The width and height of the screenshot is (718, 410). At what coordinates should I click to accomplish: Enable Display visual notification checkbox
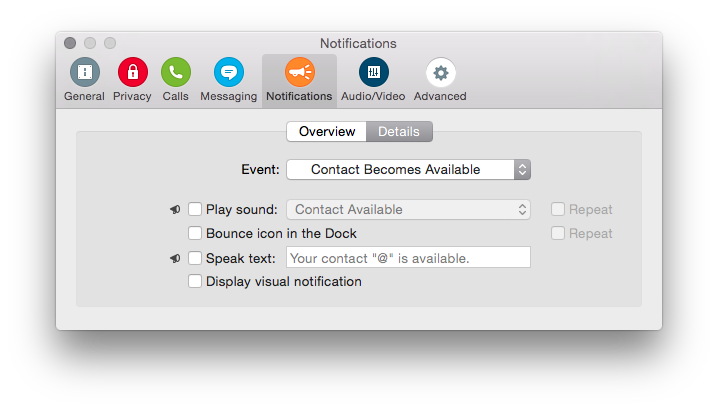pos(195,281)
